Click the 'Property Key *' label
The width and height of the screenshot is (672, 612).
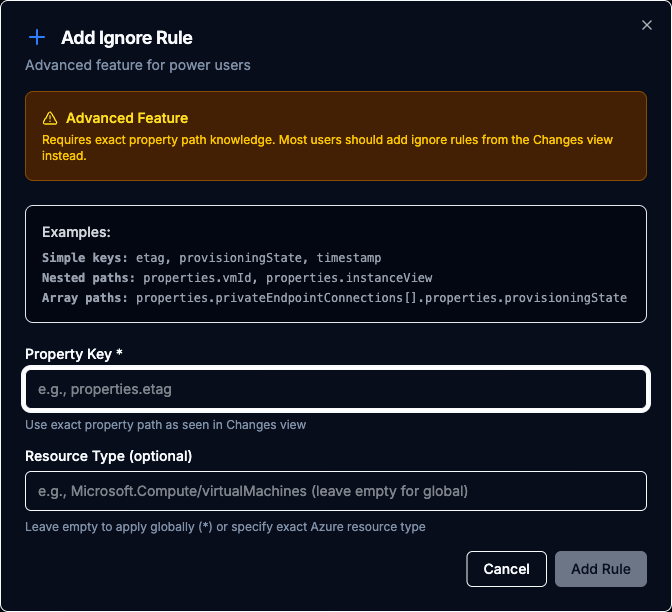pos(74,354)
